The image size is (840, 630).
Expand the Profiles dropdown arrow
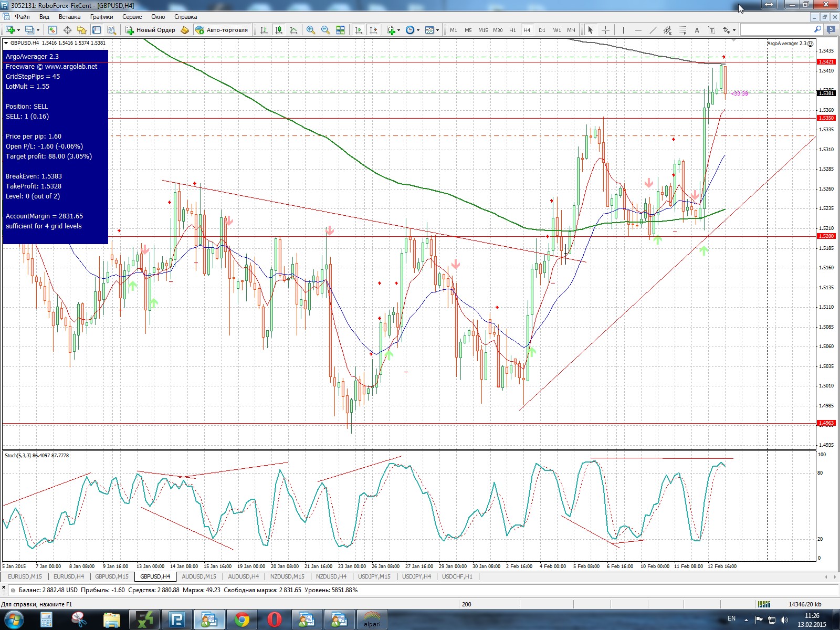click(38, 30)
